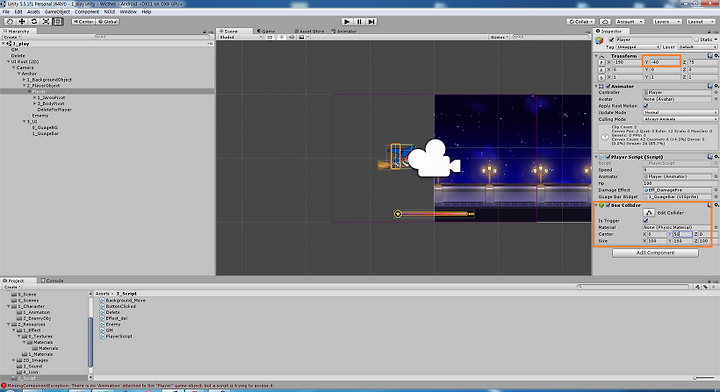The height and width of the screenshot is (392, 720).
Task: Open the GameObject menu
Action: coord(57,11)
